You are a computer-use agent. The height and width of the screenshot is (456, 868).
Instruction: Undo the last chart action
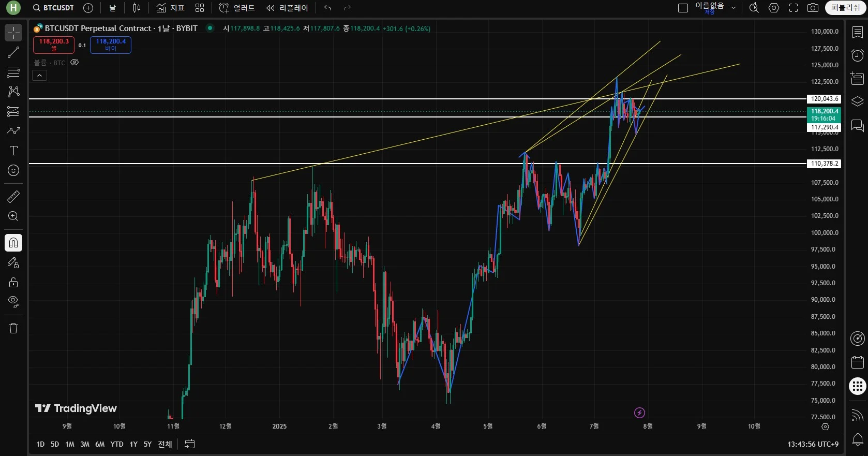327,8
